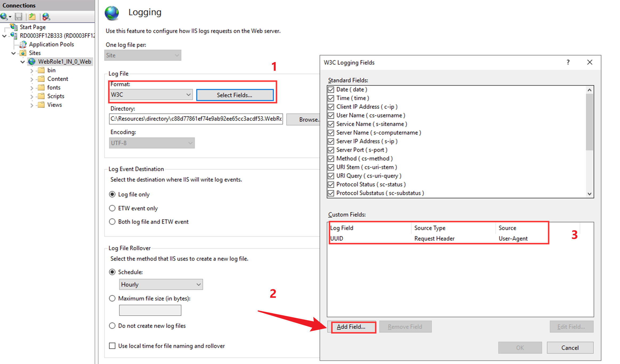Image resolution: width=620 pixels, height=364 pixels.
Task: Click the Sites folder icon
Action: (x=23, y=53)
